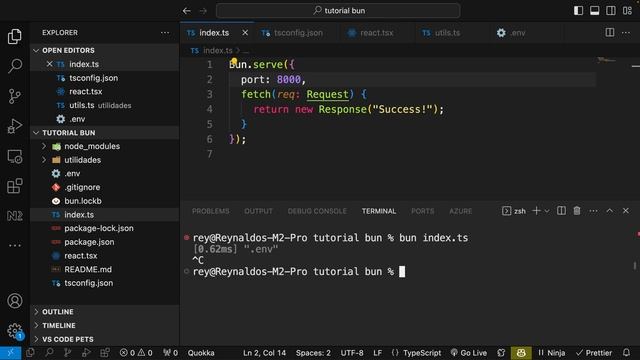This screenshot has height=360, width=640.
Task: Maximize panel size with chevron up
Action: coord(609,211)
